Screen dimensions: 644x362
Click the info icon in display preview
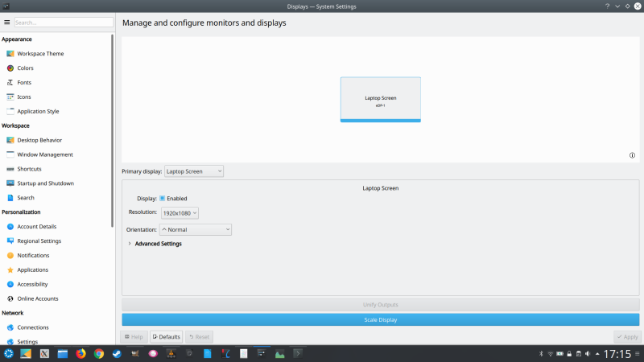632,155
